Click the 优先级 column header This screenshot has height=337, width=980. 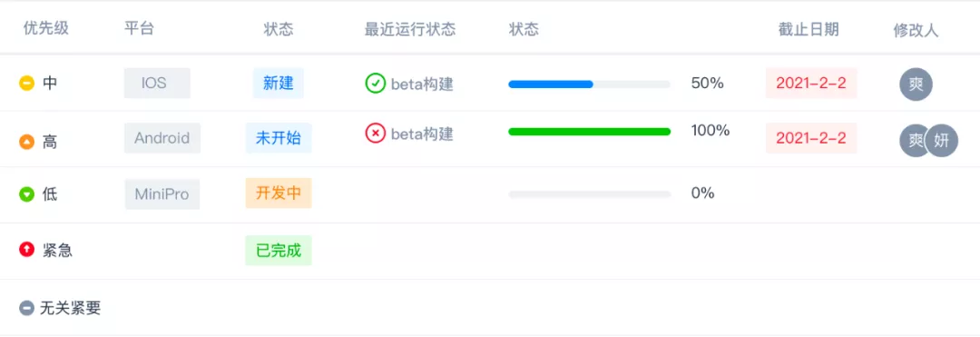click(45, 29)
